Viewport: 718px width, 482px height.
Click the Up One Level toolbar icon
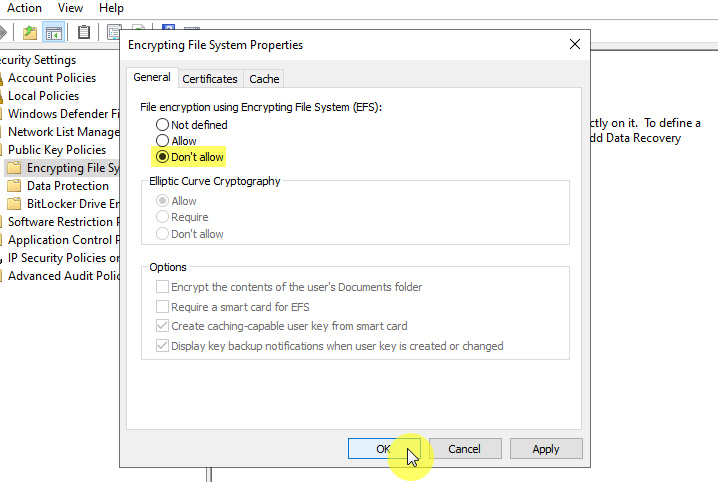[x=31, y=33]
